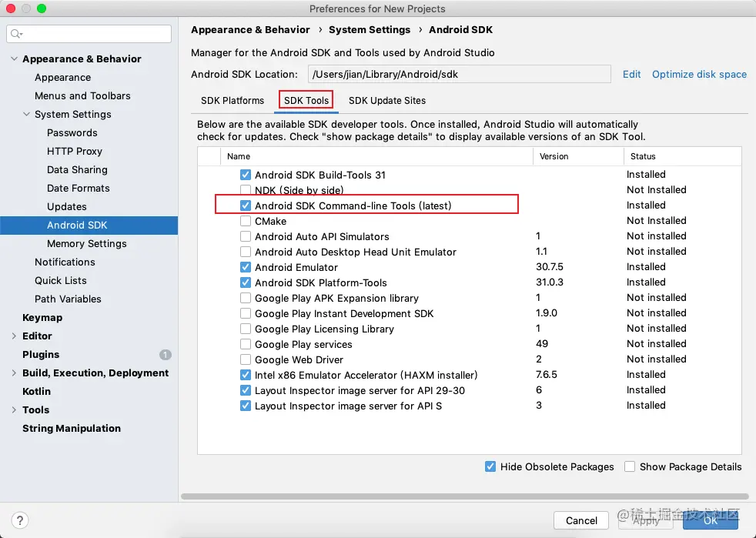
Task: Focus the preferences search field
Action: point(89,34)
